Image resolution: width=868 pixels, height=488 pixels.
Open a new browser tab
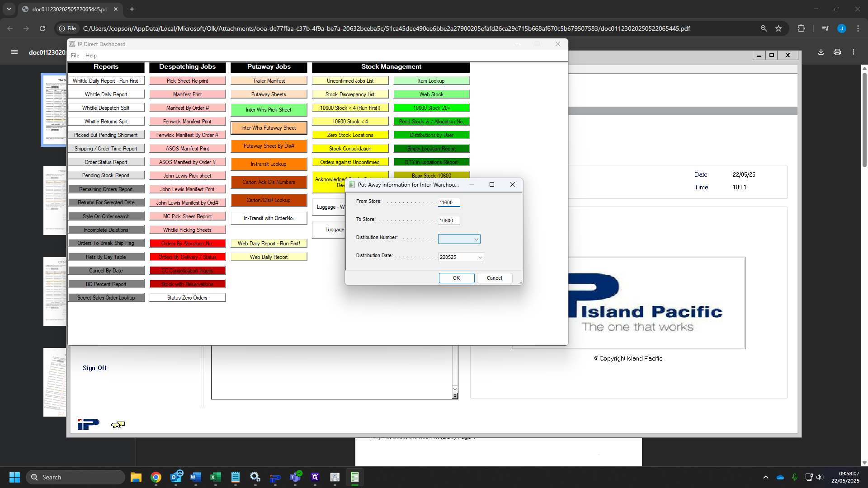point(132,9)
